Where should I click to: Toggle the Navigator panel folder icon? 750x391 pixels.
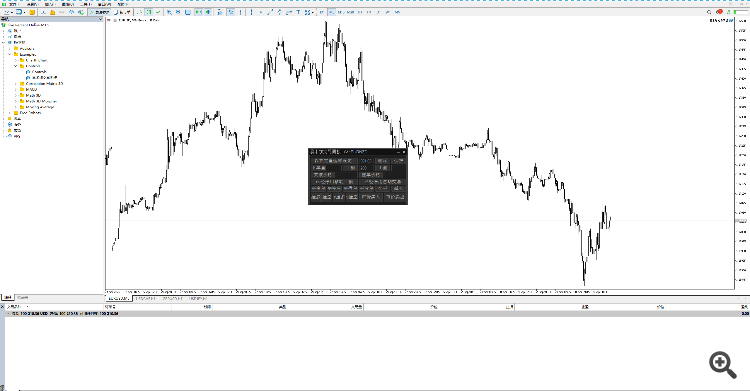[x=52, y=12]
